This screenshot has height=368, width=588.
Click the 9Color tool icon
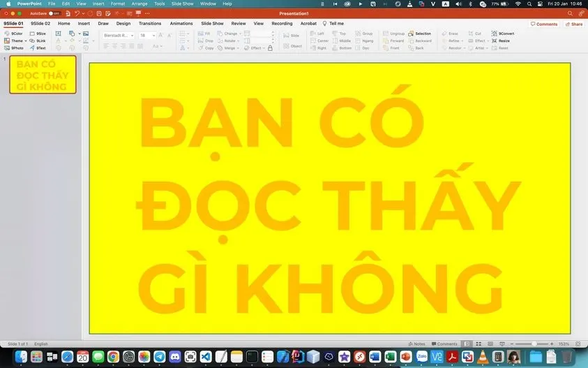coord(8,34)
